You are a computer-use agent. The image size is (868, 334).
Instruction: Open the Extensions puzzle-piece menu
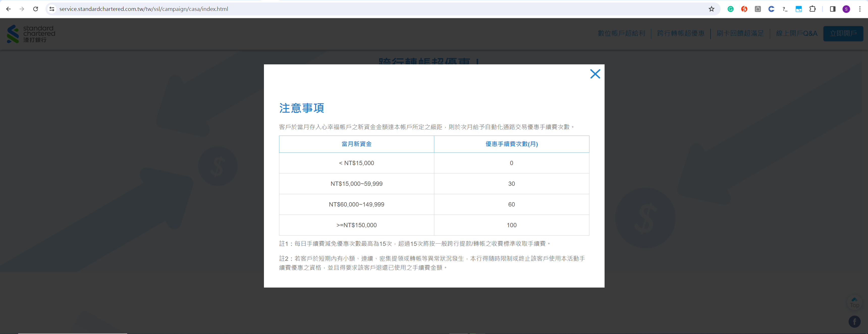812,9
